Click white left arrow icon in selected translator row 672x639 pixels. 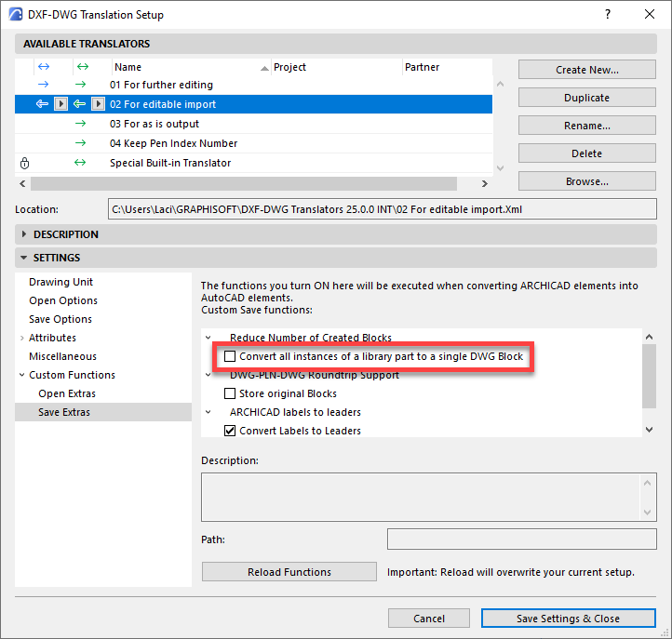(x=42, y=103)
